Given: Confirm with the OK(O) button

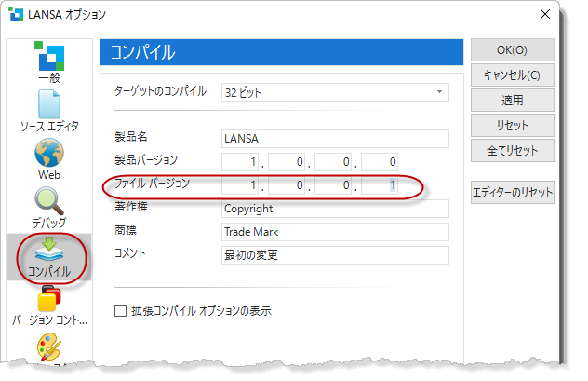Looking at the screenshot, I should tap(513, 50).
